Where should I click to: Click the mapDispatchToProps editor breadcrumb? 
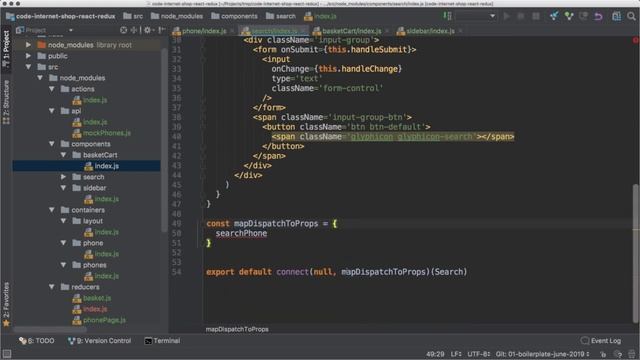[x=237, y=329]
